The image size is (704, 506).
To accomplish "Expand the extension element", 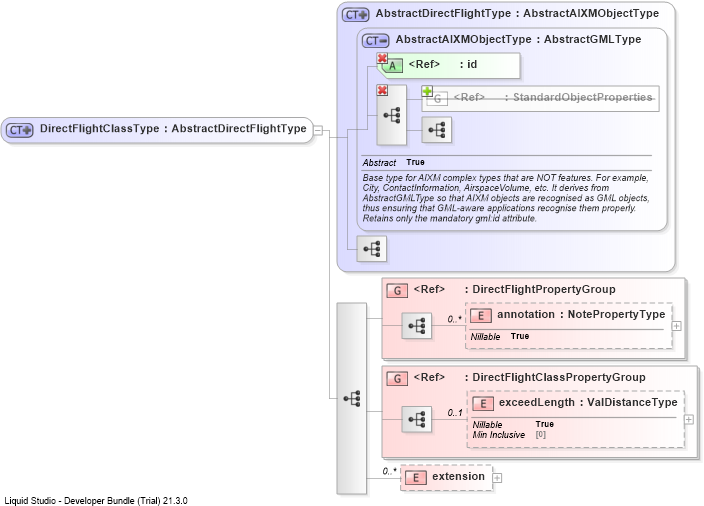I will pyautogui.click(x=497, y=478).
